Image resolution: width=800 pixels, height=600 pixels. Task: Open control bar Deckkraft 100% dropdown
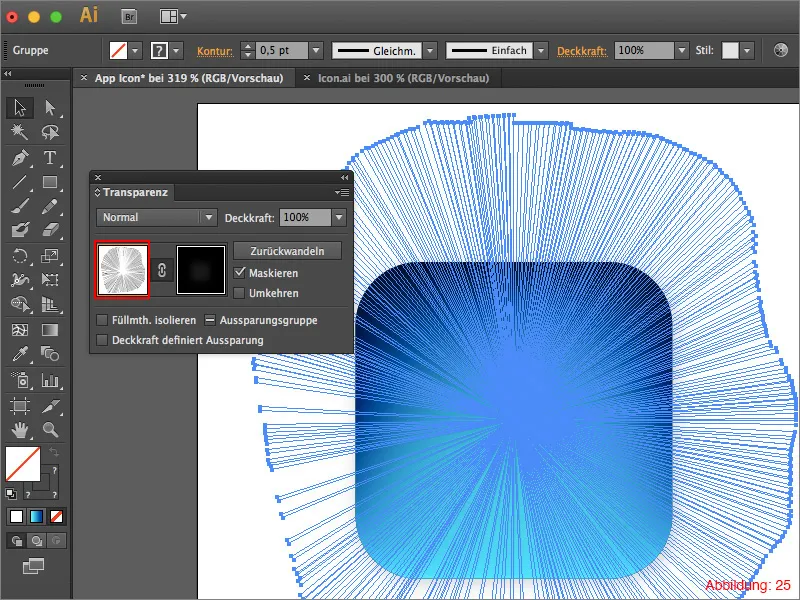point(682,51)
